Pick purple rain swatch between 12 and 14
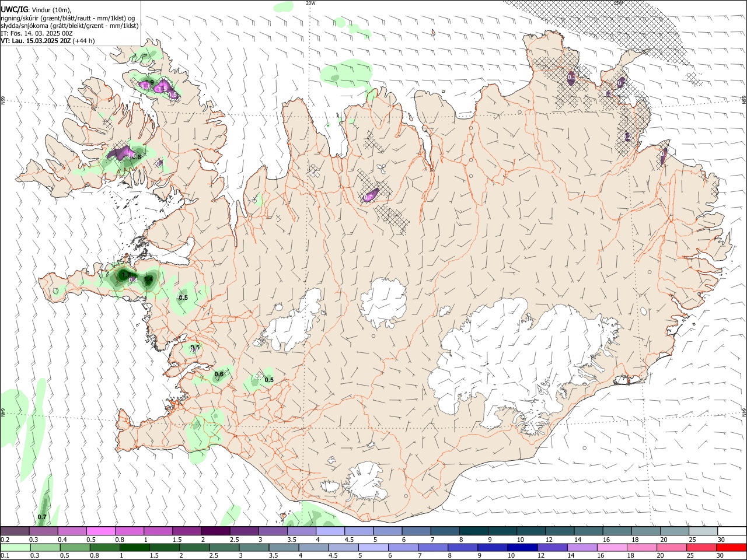Viewport: 747px width, 560px height. tap(552, 548)
